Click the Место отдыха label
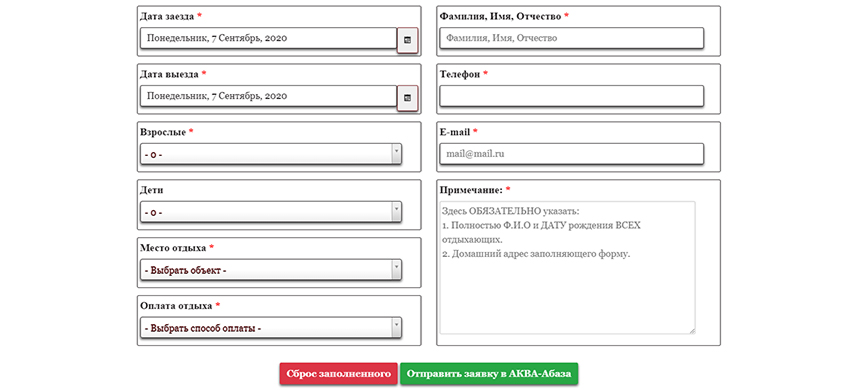This screenshot has height=390, width=860. [x=173, y=248]
